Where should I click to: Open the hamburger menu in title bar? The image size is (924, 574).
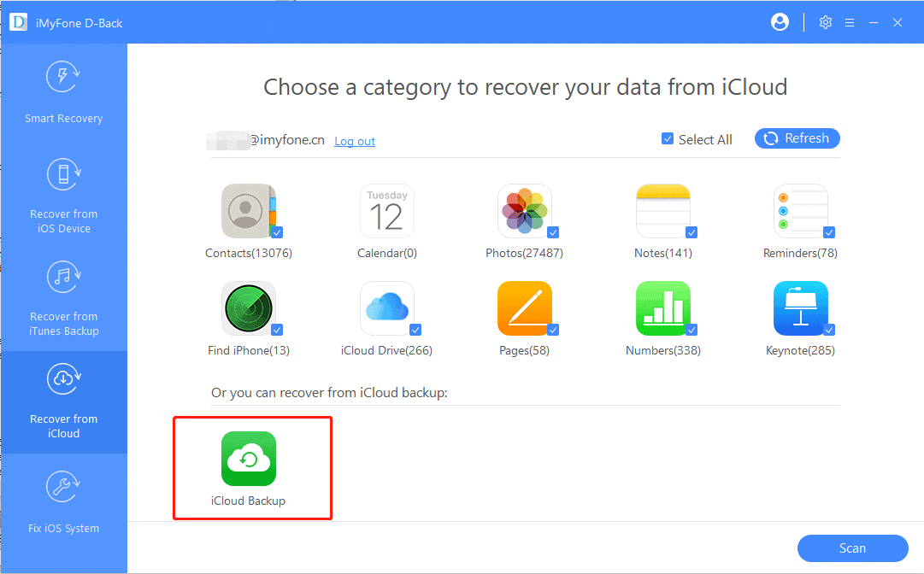[849, 23]
